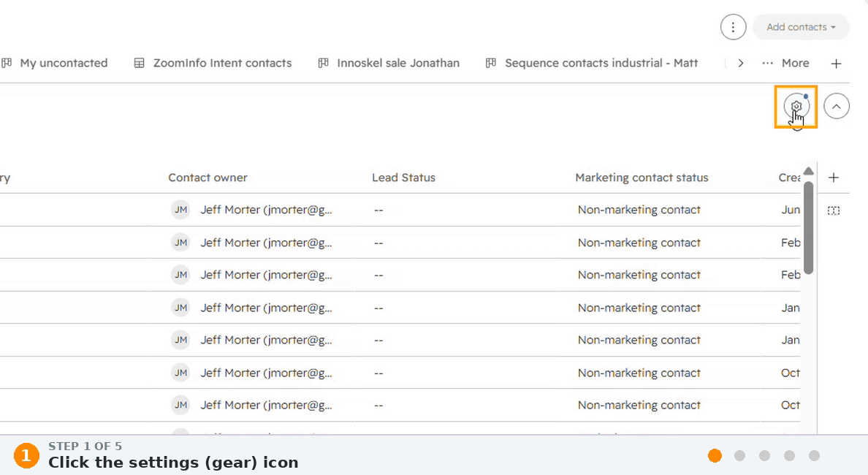The height and width of the screenshot is (475, 868).
Task: Sort by Marketing contact status column header
Action: point(642,178)
